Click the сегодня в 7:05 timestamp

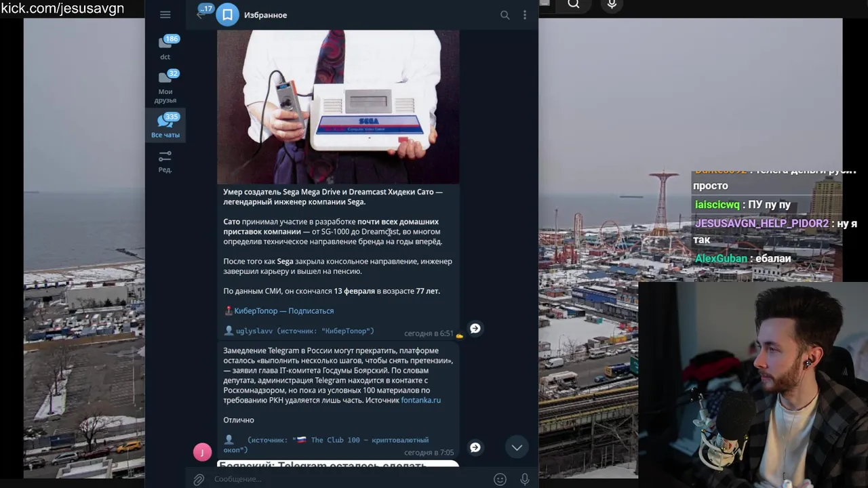tap(429, 452)
